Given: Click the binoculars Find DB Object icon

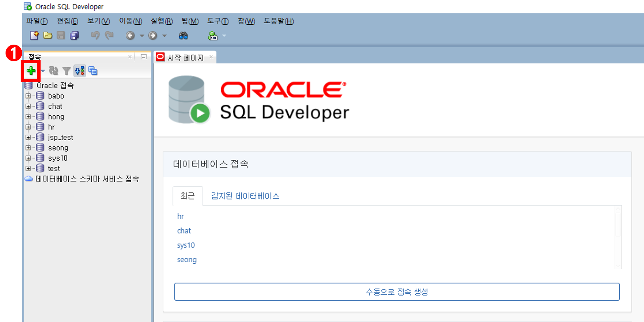Looking at the screenshot, I should [183, 35].
